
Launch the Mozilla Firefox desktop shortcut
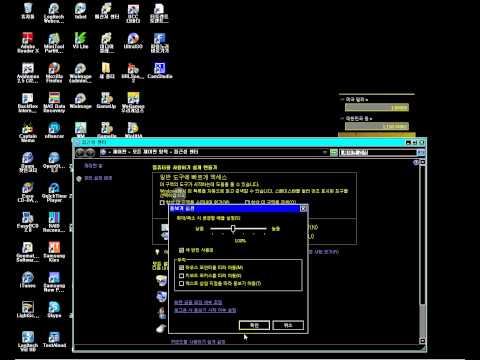54,72
